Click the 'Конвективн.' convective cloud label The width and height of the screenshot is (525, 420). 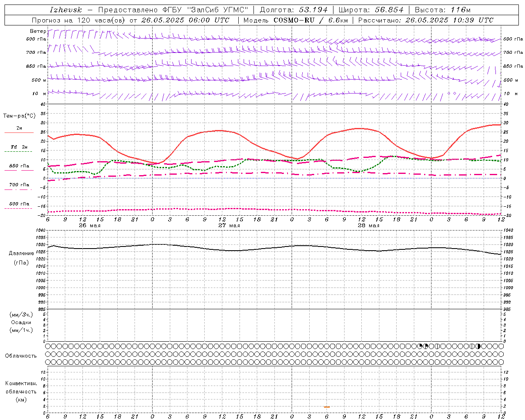(x=21, y=383)
